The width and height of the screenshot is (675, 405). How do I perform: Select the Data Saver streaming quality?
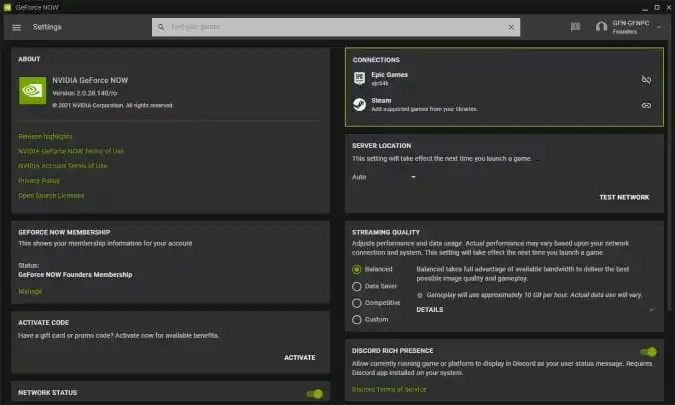click(x=356, y=286)
